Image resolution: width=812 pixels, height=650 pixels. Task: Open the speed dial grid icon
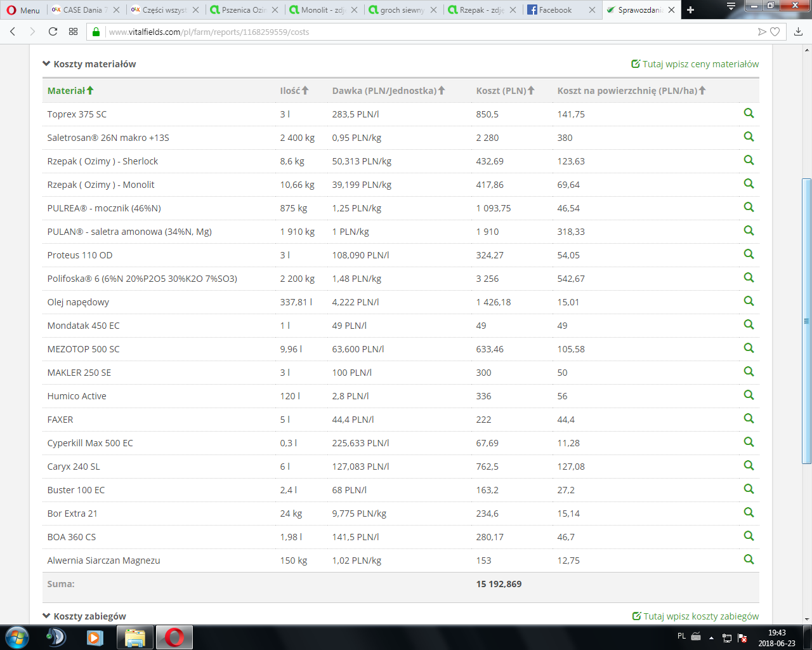pos(74,32)
